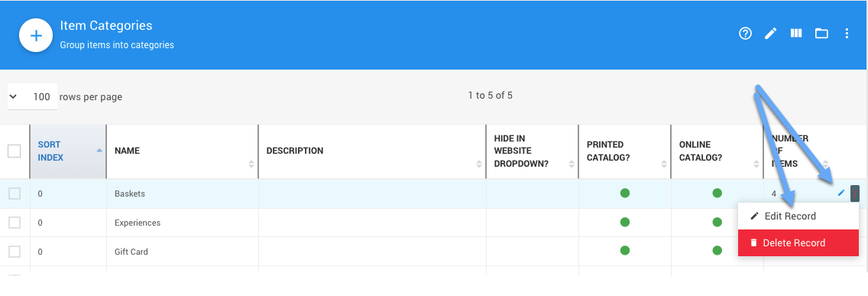Open the header three-dot more menu
The height and width of the screenshot is (296, 868).
[847, 34]
